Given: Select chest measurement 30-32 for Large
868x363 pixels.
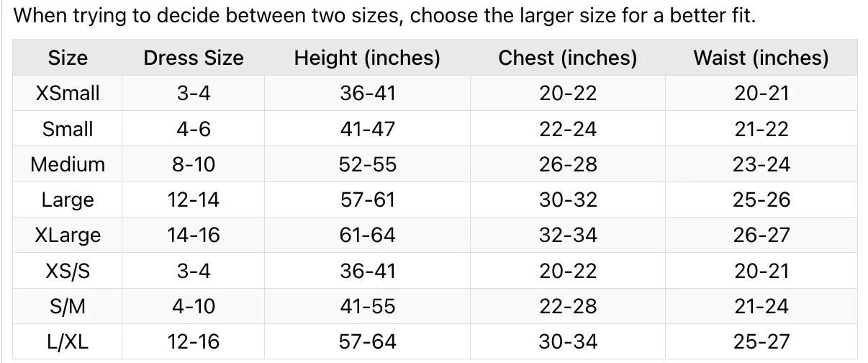Looking at the screenshot, I should pos(568,200).
